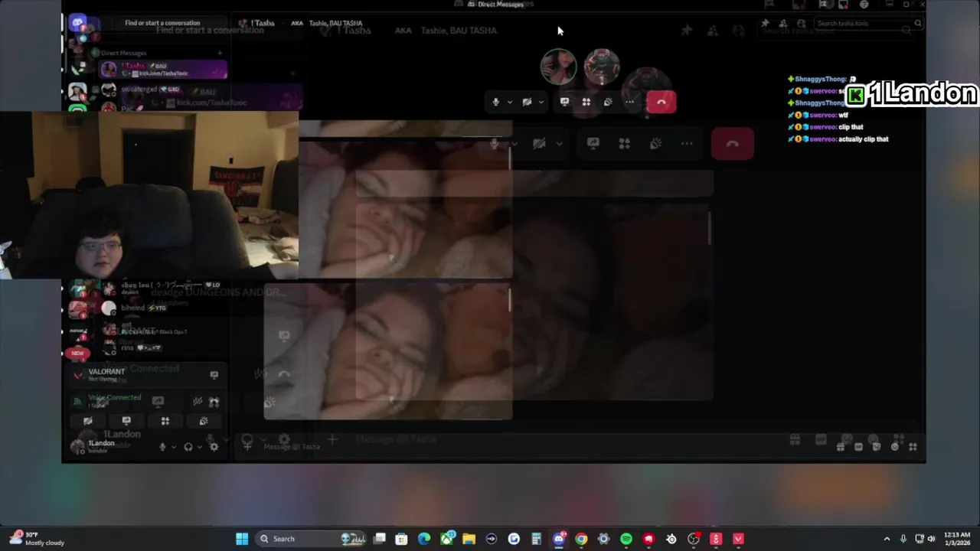This screenshot has width=980, height=551.
Task: Turn on camera in bottom-left voice panel
Action: (87, 421)
